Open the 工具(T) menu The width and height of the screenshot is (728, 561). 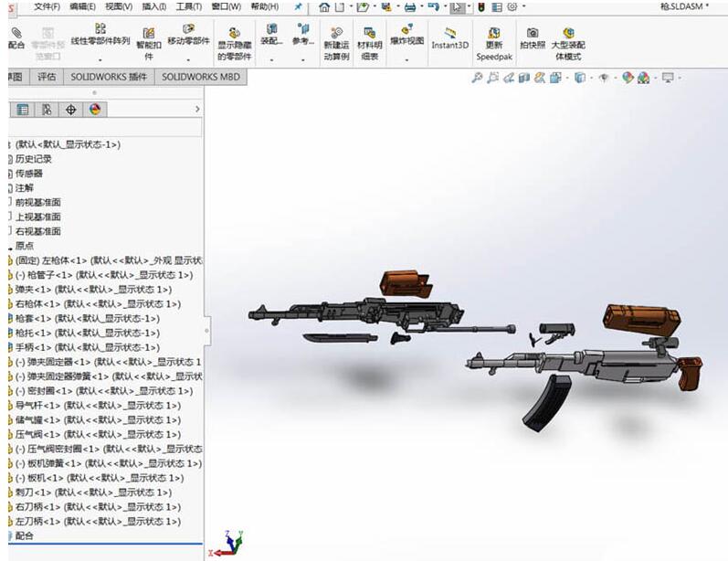point(188,6)
